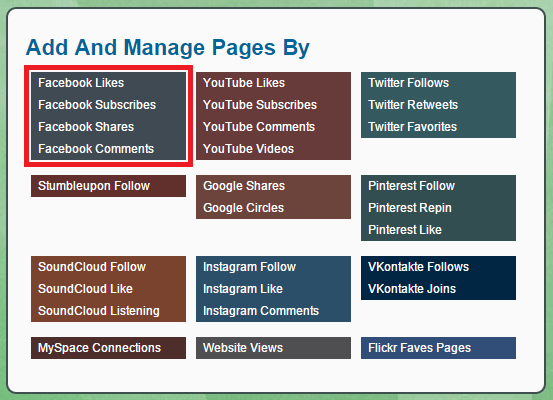Open the Facebook Likes link
Viewport: 553px width, 400px height.
pos(81,83)
